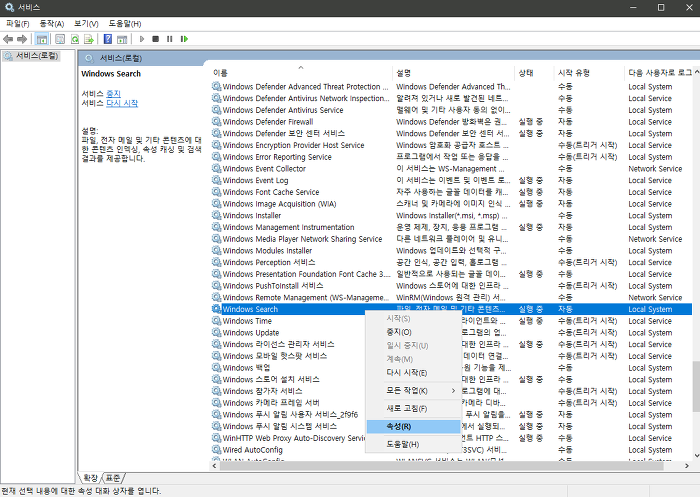This screenshot has width=700, height=497.
Task: Click the Pause Service toolbar icon
Action: pos(169,39)
